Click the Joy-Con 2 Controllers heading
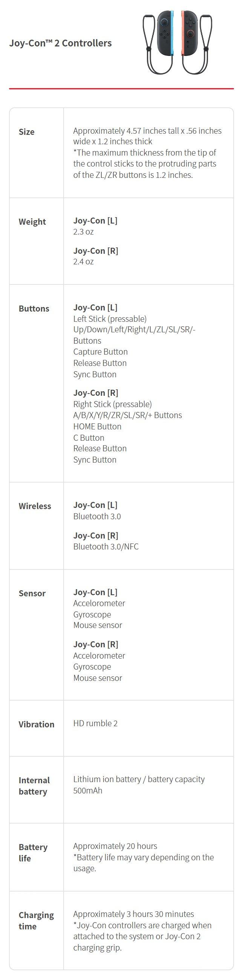 (x=60, y=43)
